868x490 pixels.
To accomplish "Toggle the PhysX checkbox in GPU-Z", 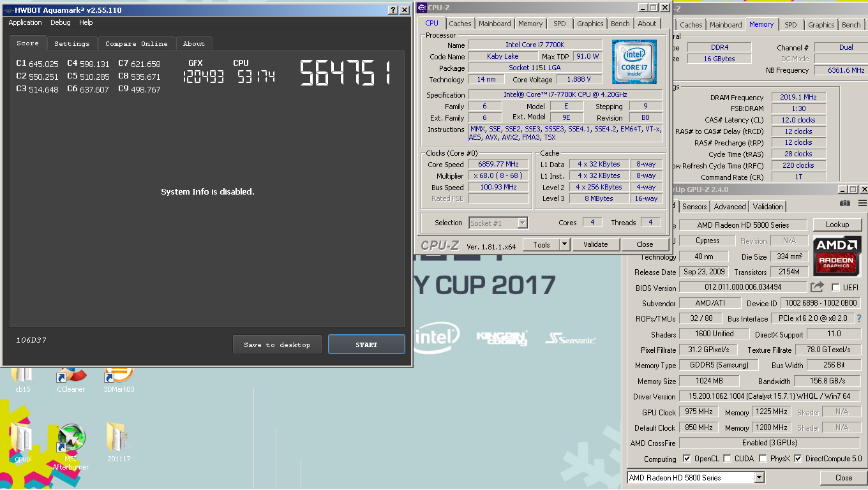I will (x=763, y=459).
